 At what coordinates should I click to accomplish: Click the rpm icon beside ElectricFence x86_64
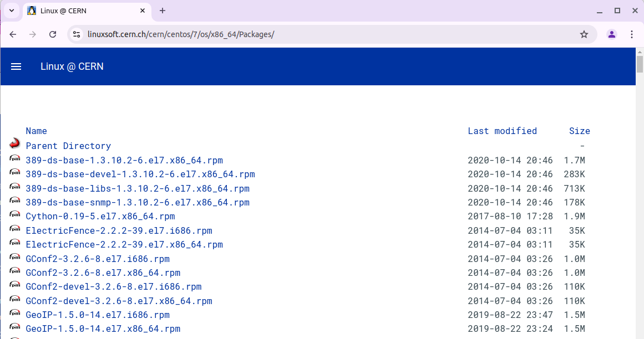point(15,243)
